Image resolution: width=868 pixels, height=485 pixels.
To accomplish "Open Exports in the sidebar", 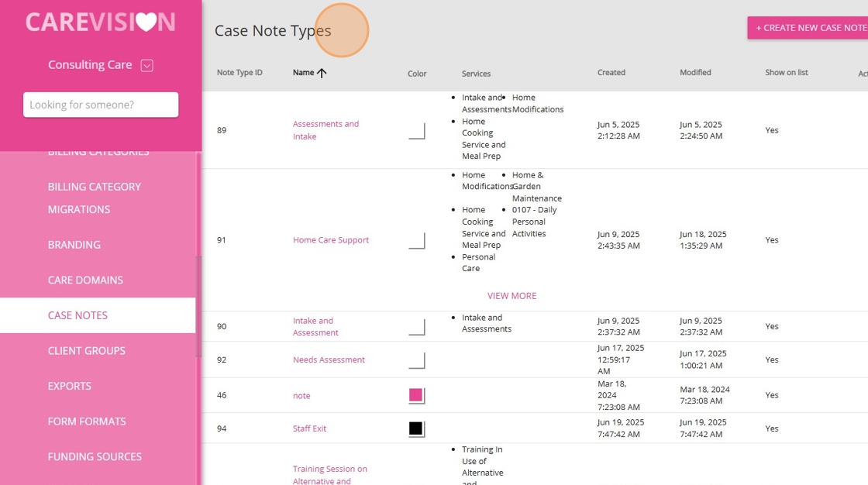I will (69, 387).
